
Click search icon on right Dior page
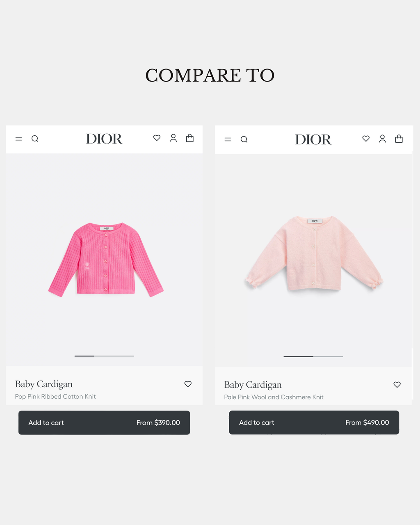click(x=244, y=139)
